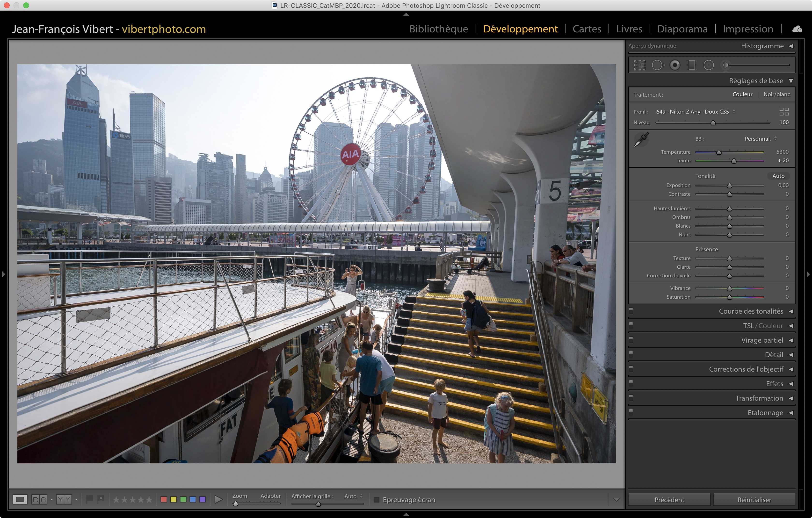Viewport: 812px width, 518px height.
Task: Enable the Epreuvage écran checkbox
Action: [x=377, y=499]
